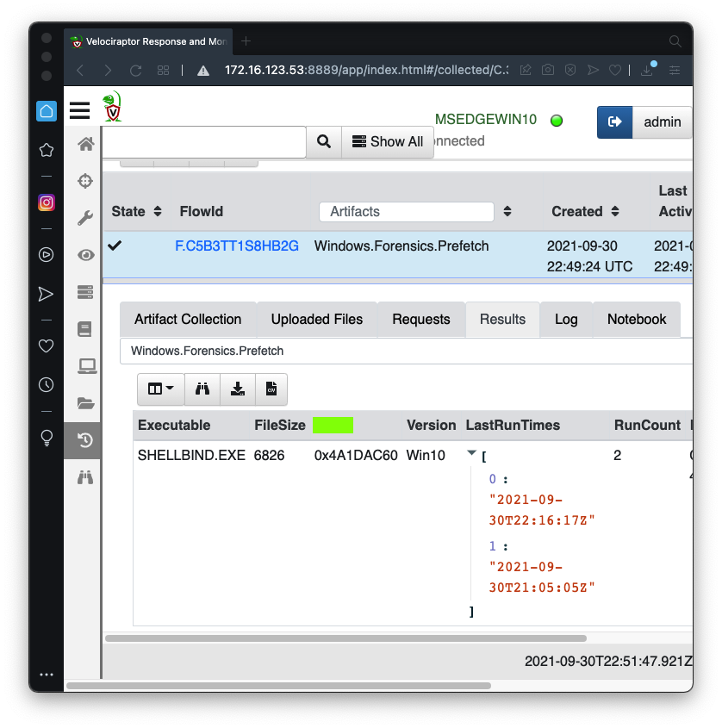This screenshot has width=722, height=728.
Task: Open Server Events eye icon
Action: pyautogui.click(x=85, y=255)
